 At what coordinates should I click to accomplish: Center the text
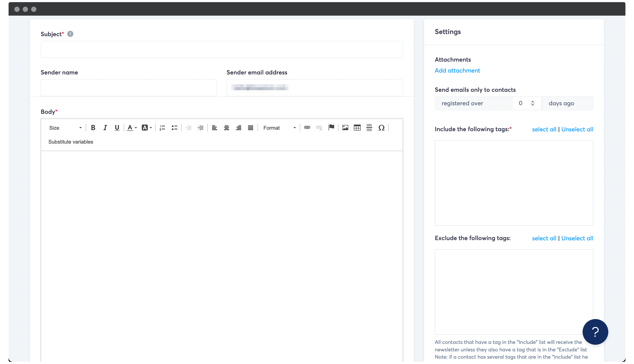point(226,128)
